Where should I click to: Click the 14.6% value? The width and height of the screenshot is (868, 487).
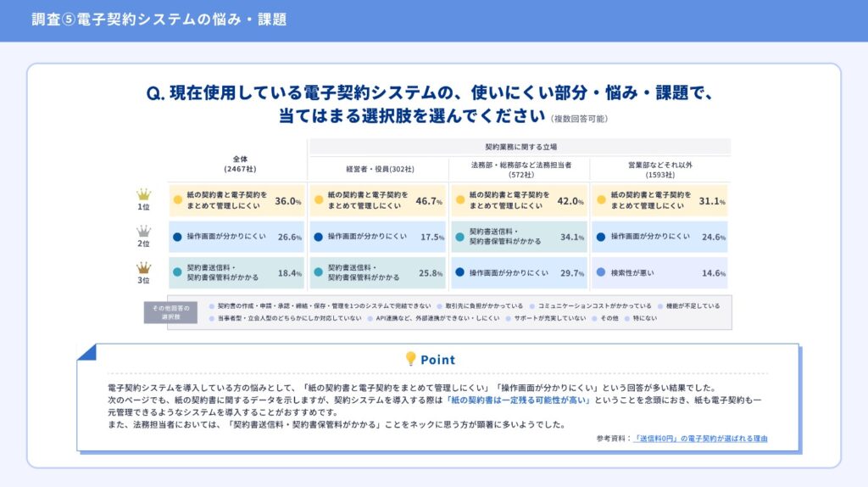coord(714,273)
